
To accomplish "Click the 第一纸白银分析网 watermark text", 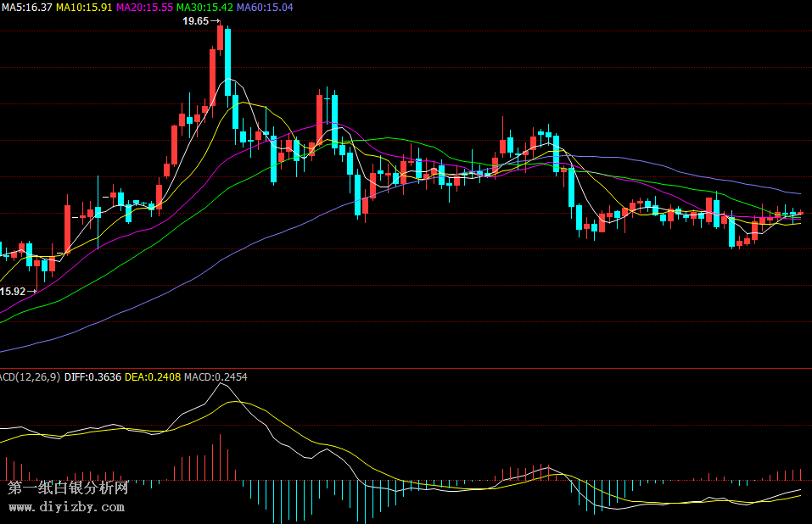I will [68, 488].
